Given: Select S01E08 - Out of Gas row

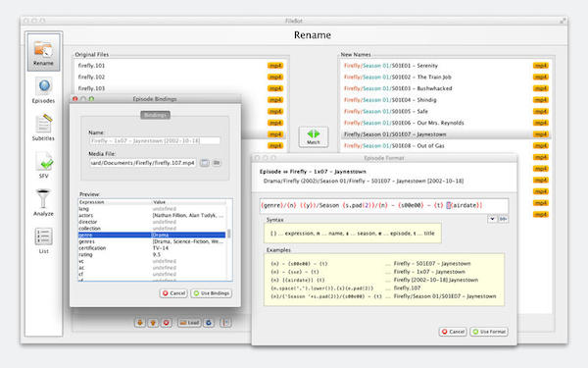Looking at the screenshot, I should click(446, 145).
